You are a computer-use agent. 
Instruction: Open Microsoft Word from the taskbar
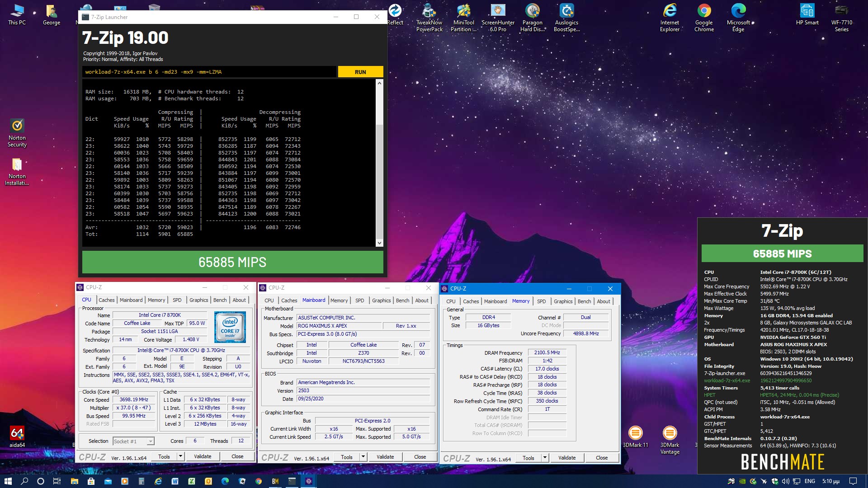[x=175, y=481]
